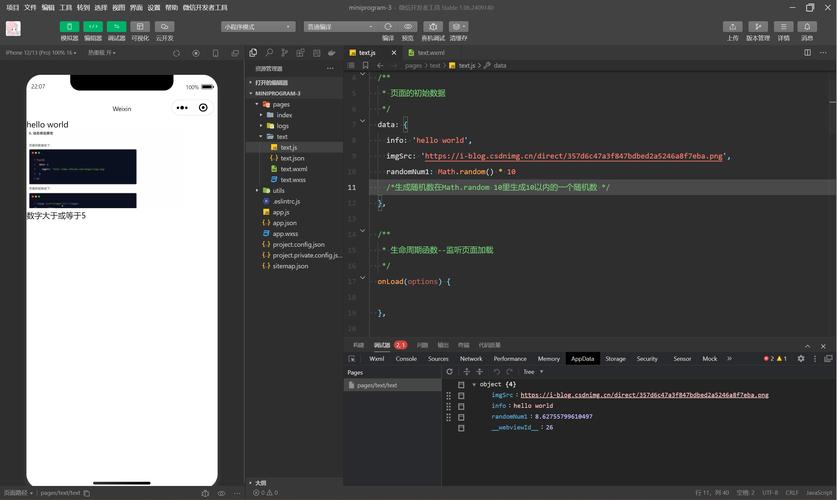Screen dimensions: 837x500
Task: Click the Compile refresh icon
Action: click(388, 27)
